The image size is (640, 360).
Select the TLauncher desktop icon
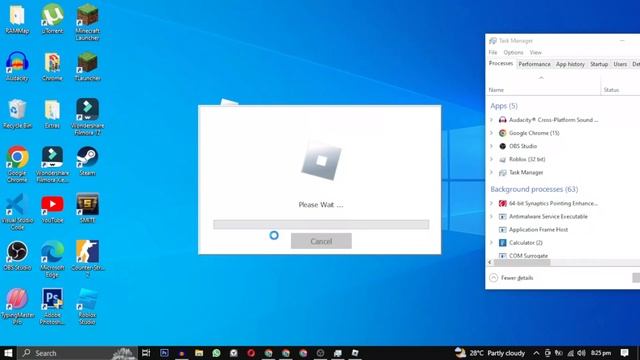(x=87, y=66)
